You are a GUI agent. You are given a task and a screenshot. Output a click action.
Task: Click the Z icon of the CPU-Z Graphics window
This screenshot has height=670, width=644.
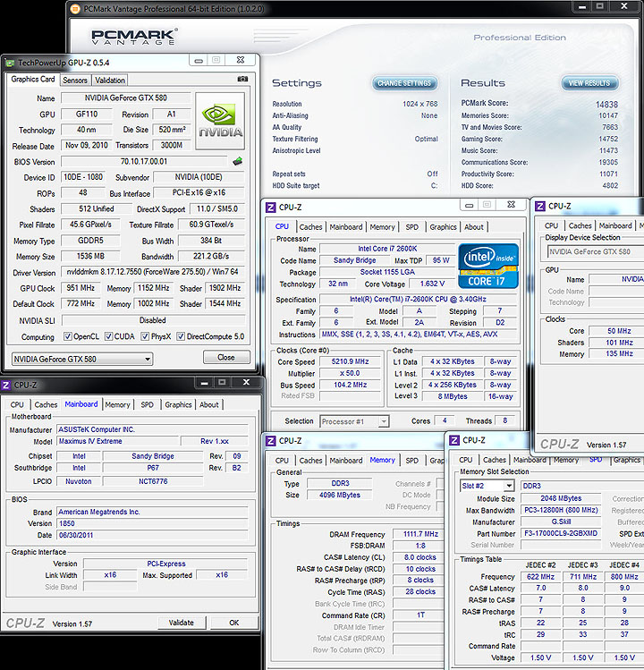pyautogui.click(x=540, y=207)
